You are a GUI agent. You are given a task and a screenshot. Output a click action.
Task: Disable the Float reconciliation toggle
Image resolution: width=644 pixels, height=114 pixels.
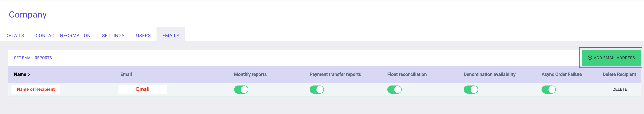pos(394,89)
